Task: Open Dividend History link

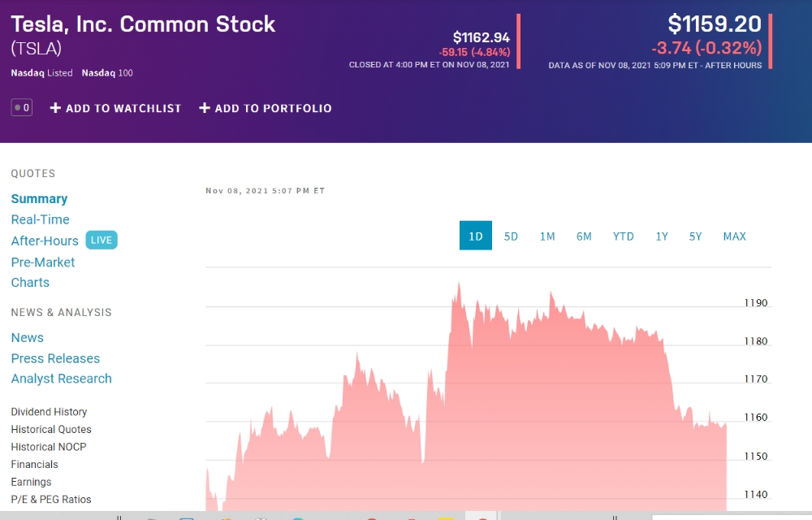Action: pyautogui.click(x=49, y=412)
